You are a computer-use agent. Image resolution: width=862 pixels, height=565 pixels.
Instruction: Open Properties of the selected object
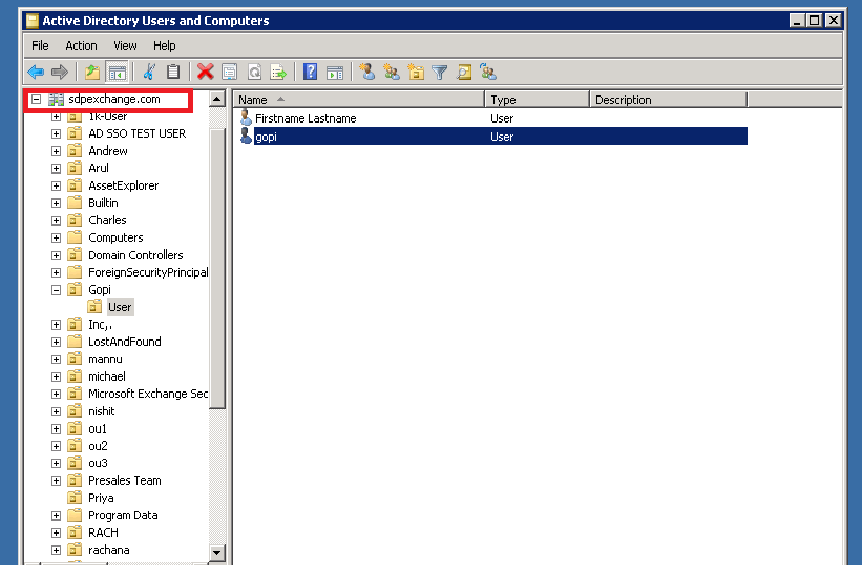coord(229,72)
